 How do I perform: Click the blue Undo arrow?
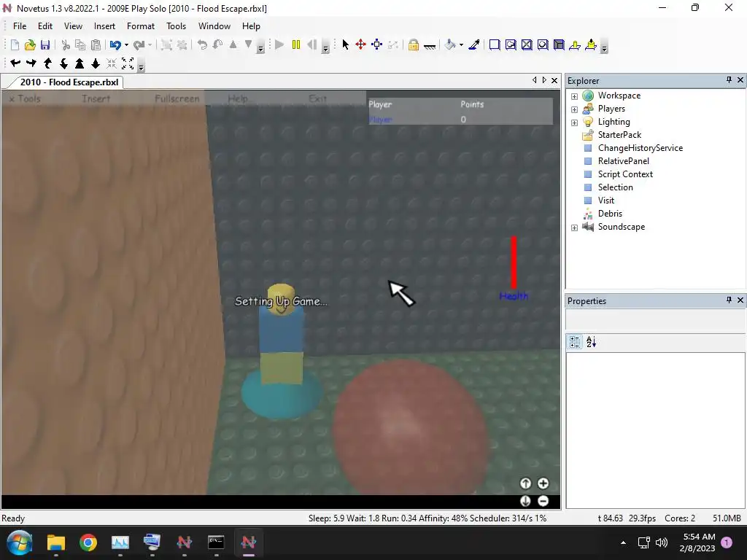[x=115, y=44]
